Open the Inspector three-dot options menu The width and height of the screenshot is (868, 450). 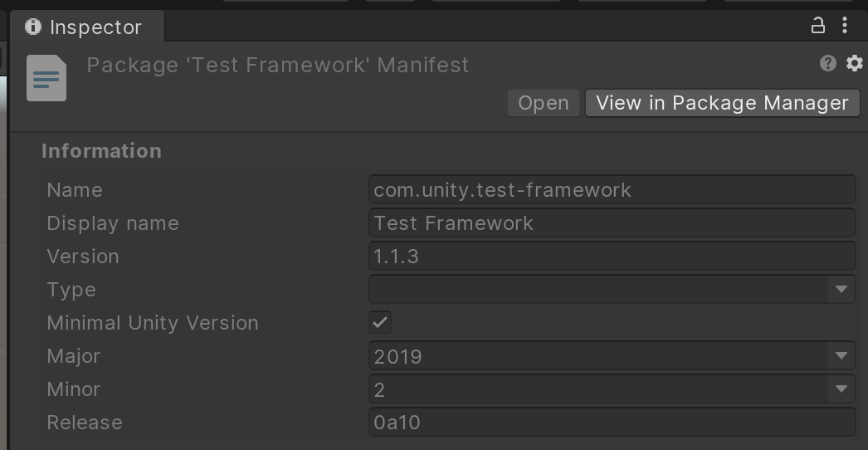coord(845,26)
